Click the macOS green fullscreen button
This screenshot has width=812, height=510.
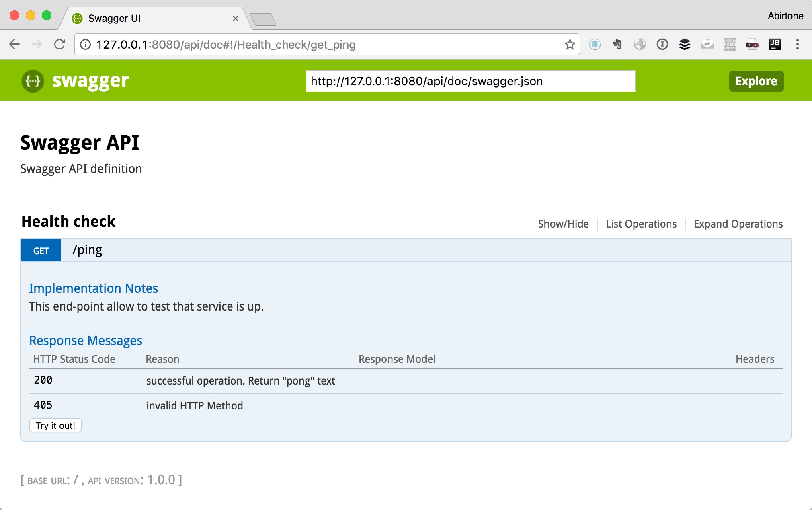pos(47,16)
